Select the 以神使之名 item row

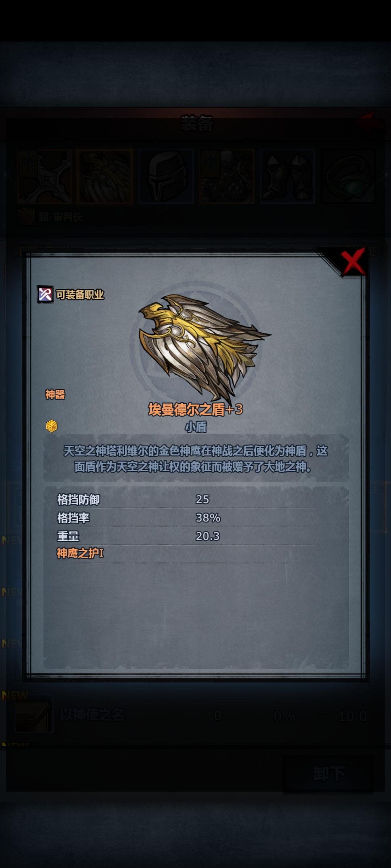[195, 715]
